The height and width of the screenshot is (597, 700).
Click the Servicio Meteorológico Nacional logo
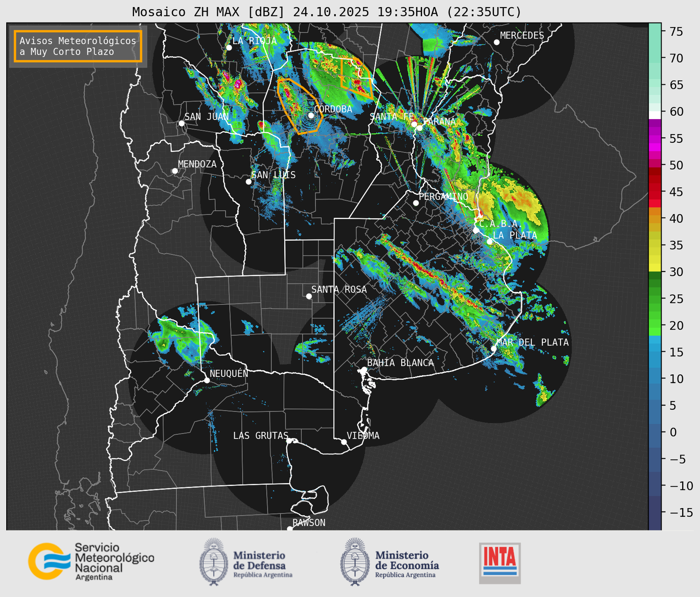coord(91,561)
